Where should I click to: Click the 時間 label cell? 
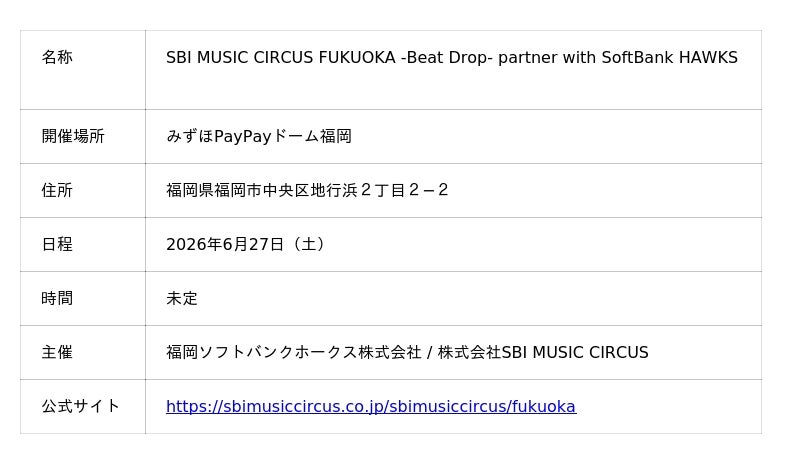(57, 298)
